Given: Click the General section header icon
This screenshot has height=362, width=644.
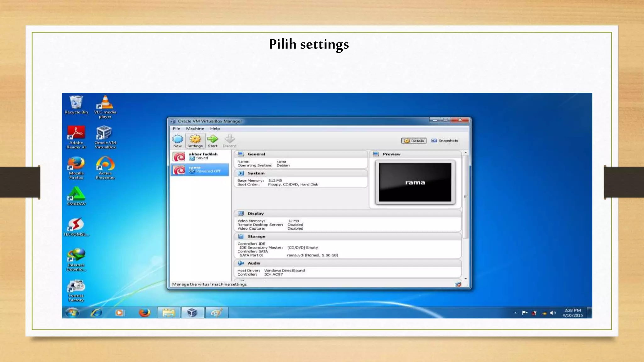Looking at the screenshot, I should click(241, 154).
